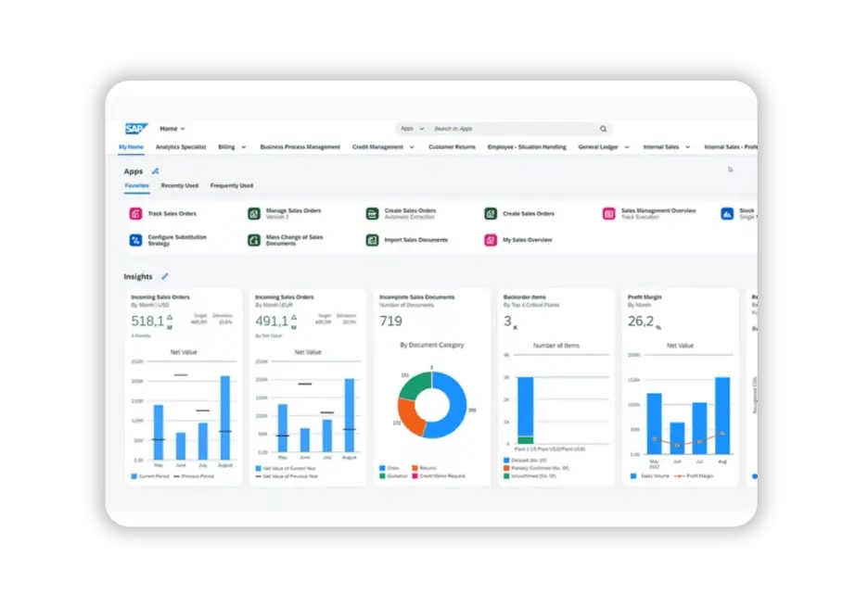Open the Track Sales Orders app icon
This screenshot has height=594, width=868.
pos(135,214)
